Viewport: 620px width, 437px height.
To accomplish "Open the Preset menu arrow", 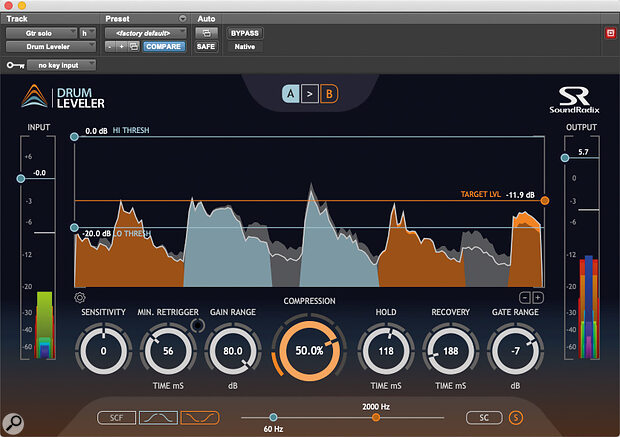I will (182, 19).
